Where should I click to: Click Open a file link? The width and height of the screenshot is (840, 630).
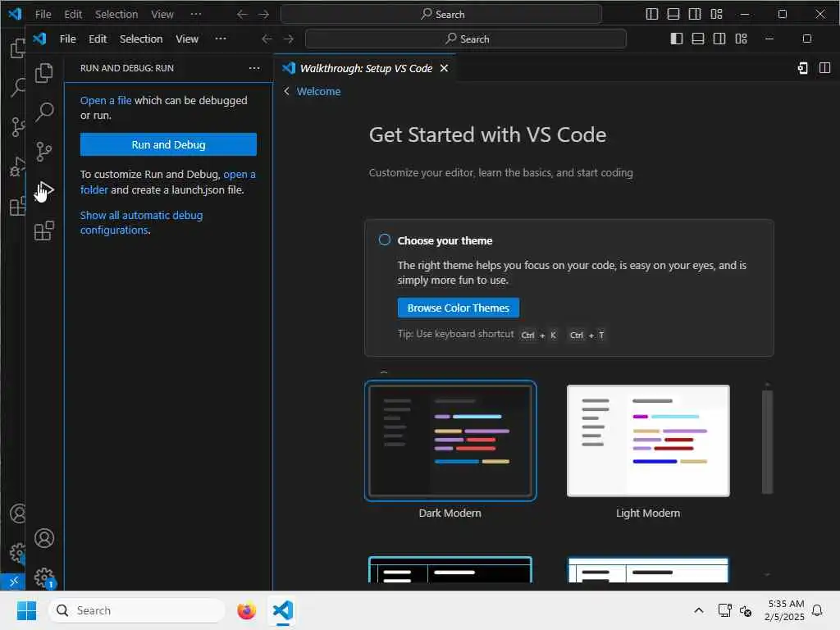[106, 100]
